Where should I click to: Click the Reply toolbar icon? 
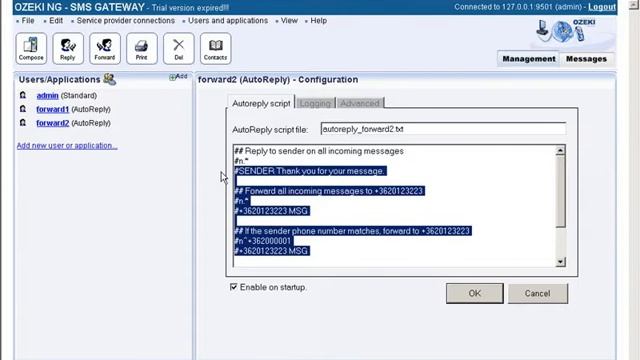click(68, 49)
